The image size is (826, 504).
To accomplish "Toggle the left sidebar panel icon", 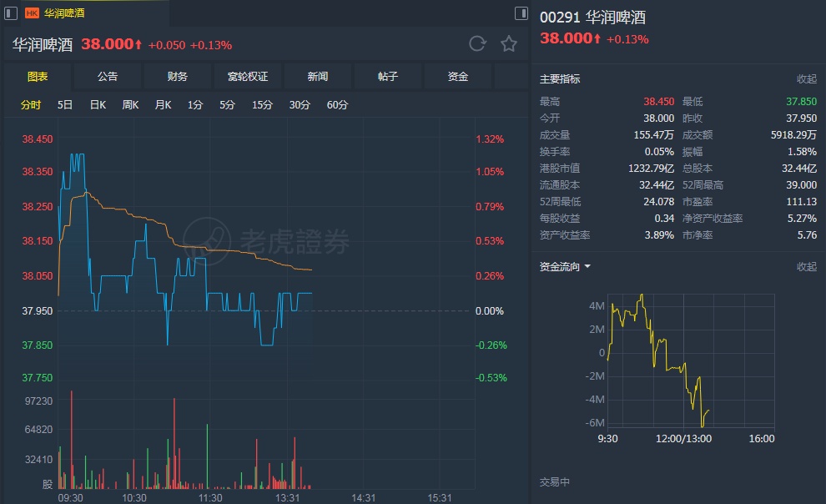I will pos(11,13).
